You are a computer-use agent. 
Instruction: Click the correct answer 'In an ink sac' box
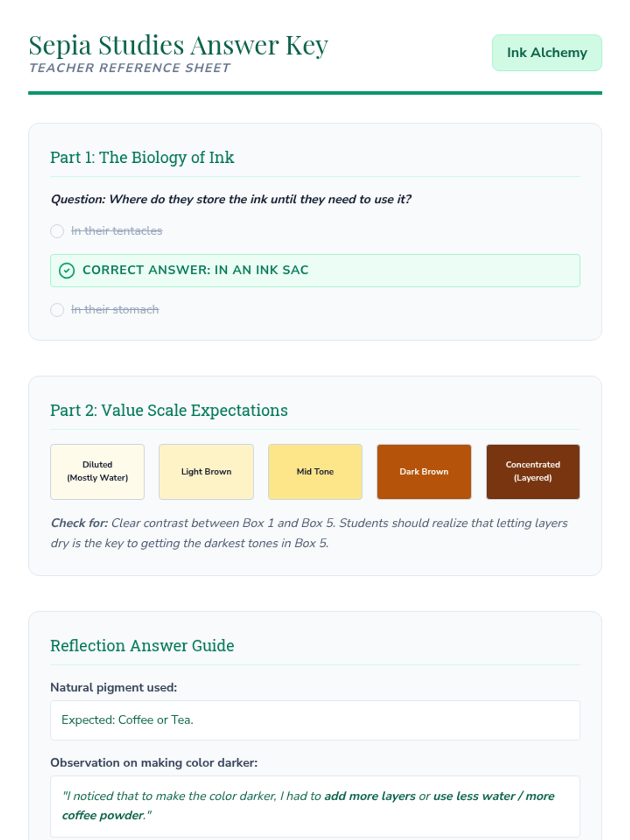coord(315,270)
